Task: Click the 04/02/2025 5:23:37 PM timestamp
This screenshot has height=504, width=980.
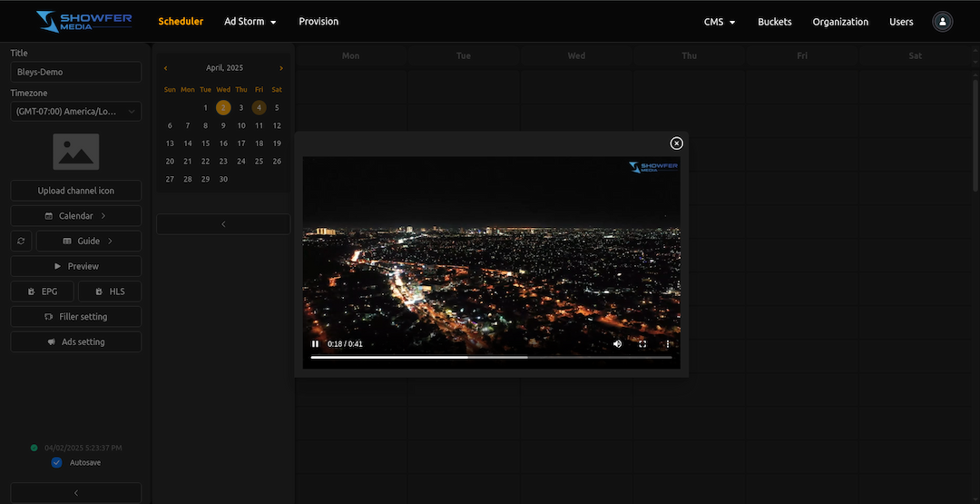Action: click(x=83, y=448)
